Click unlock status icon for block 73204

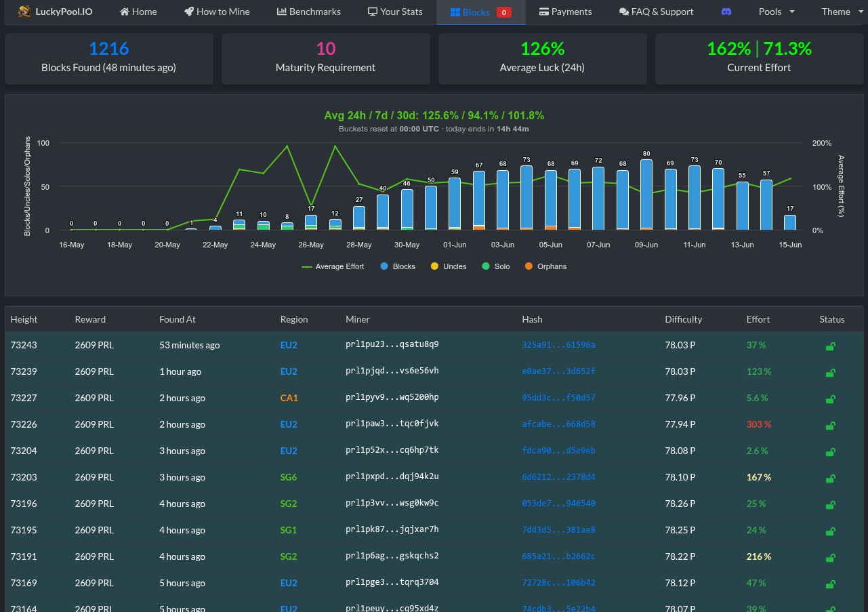(x=830, y=451)
